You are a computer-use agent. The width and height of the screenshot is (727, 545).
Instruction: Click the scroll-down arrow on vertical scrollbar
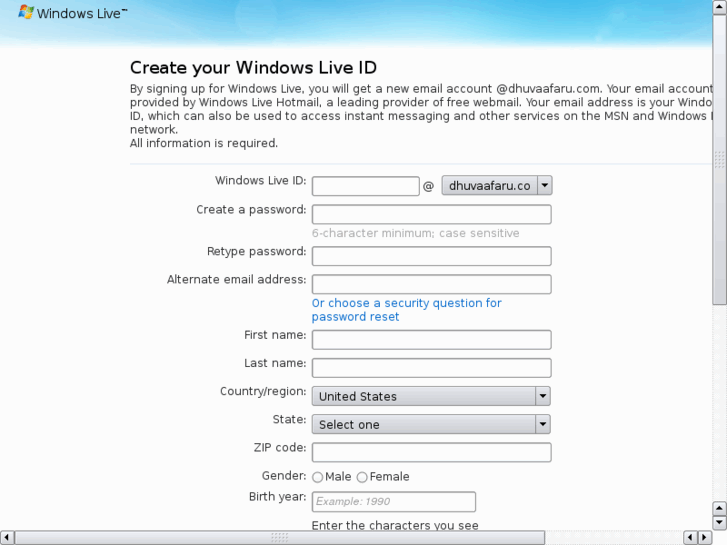[720, 523]
